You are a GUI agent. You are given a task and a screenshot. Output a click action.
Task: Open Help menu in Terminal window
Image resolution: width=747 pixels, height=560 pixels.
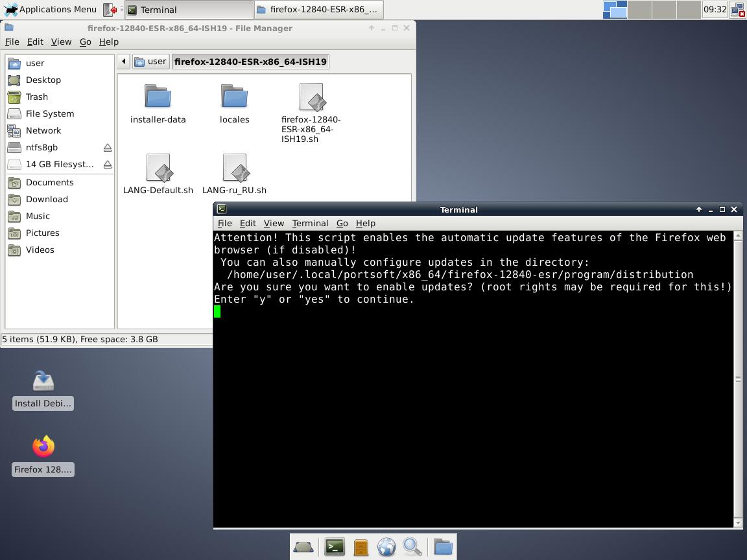[366, 224]
